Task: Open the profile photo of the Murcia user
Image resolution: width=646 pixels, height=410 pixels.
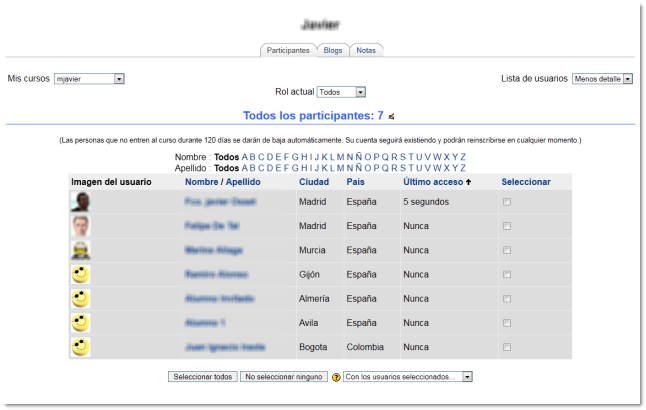Action: 80,250
